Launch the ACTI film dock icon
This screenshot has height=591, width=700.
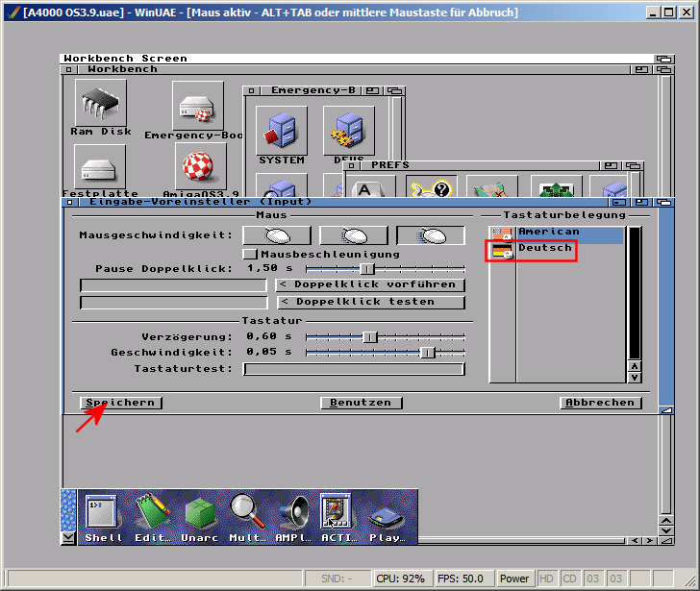337,518
